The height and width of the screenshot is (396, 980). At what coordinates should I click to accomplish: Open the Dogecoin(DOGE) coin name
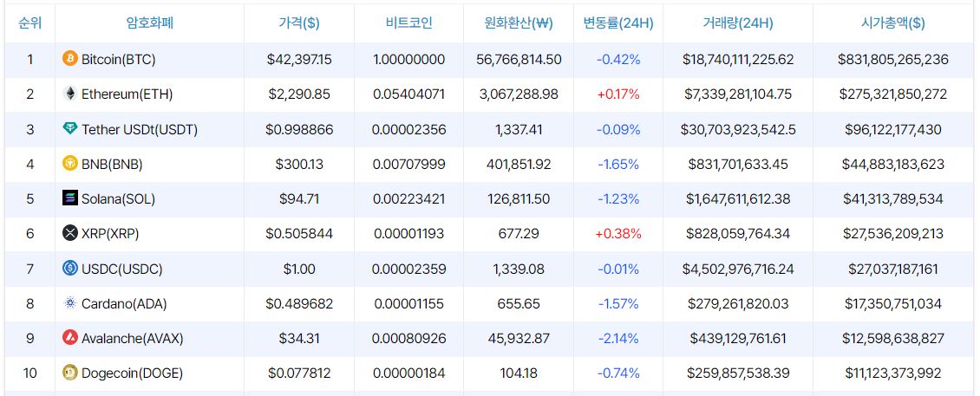[132, 373]
